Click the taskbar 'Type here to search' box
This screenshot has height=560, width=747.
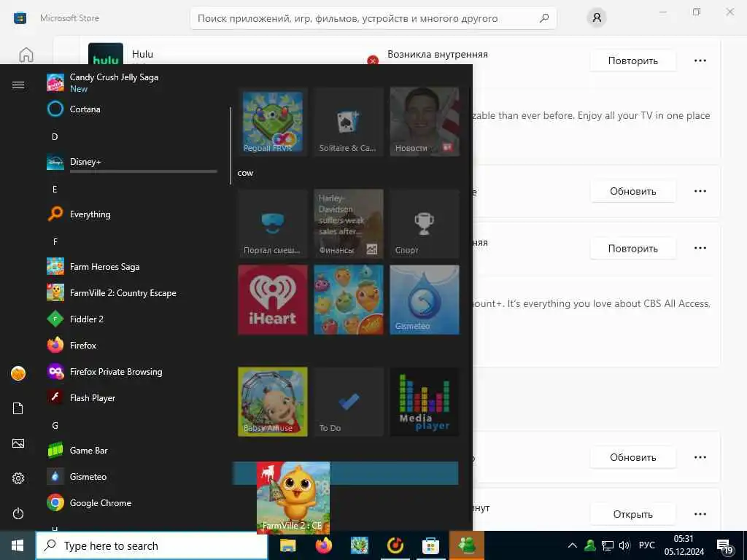(152, 545)
